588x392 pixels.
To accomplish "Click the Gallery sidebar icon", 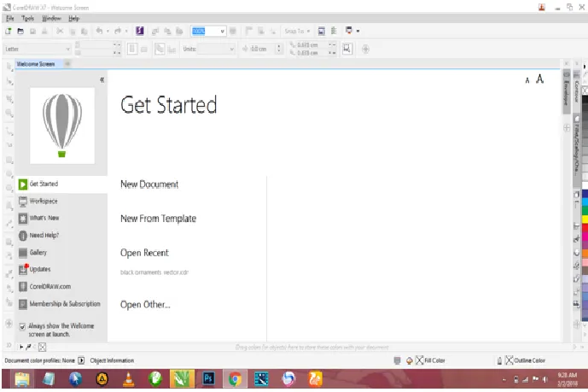I will coord(23,253).
